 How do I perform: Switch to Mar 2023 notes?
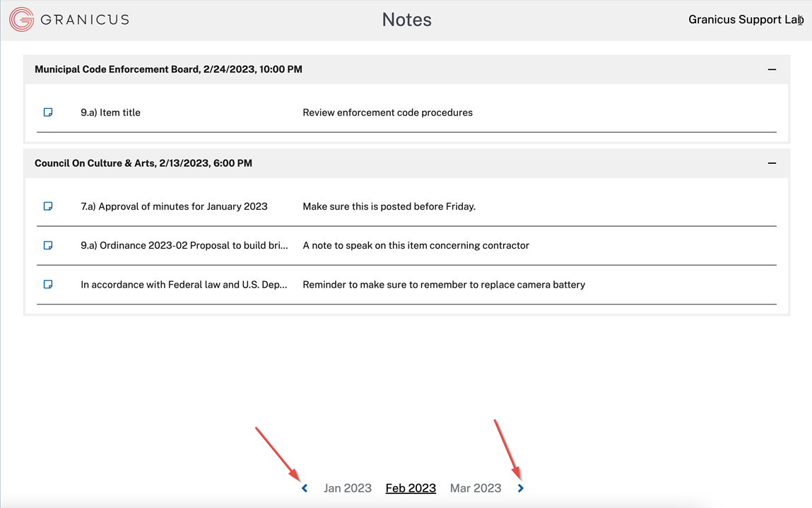tap(476, 488)
